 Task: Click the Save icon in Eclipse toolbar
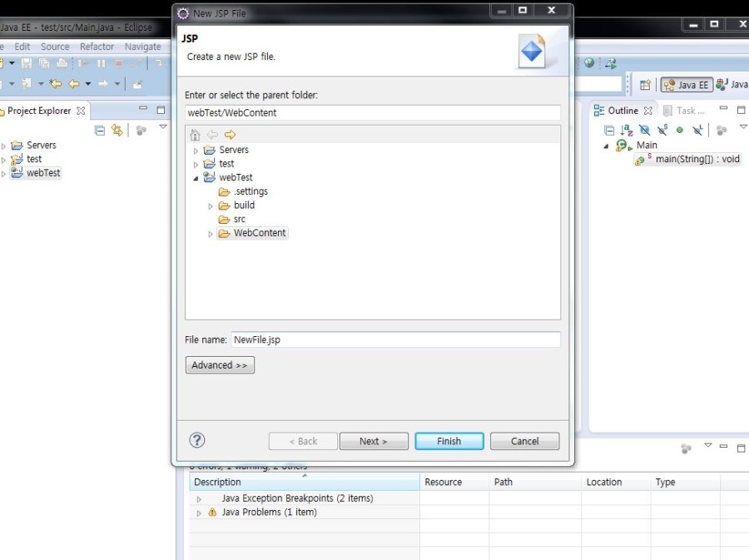point(27,63)
